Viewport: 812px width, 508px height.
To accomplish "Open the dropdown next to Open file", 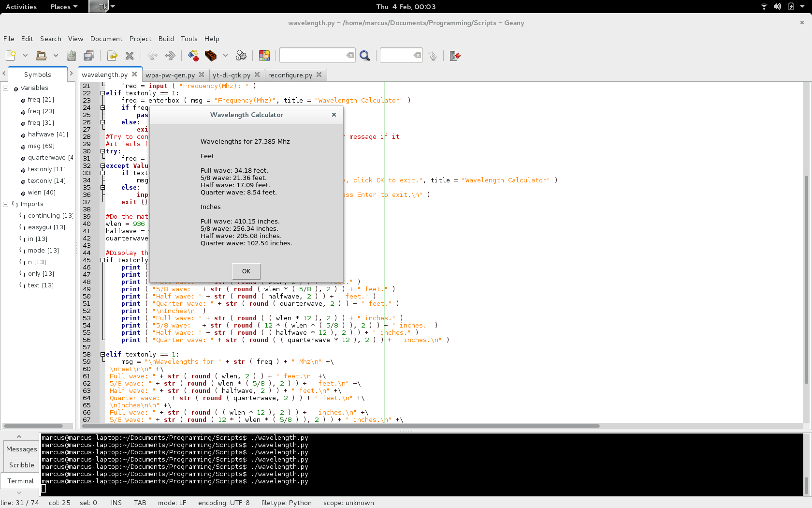I will tap(56, 56).
